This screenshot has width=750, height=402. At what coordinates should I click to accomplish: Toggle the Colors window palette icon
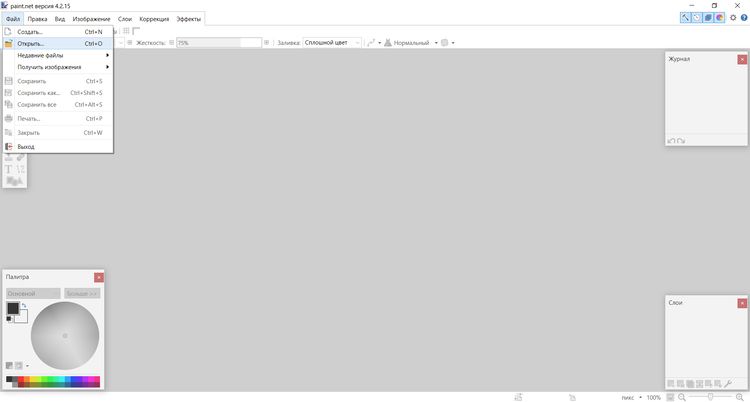[719, 18]
